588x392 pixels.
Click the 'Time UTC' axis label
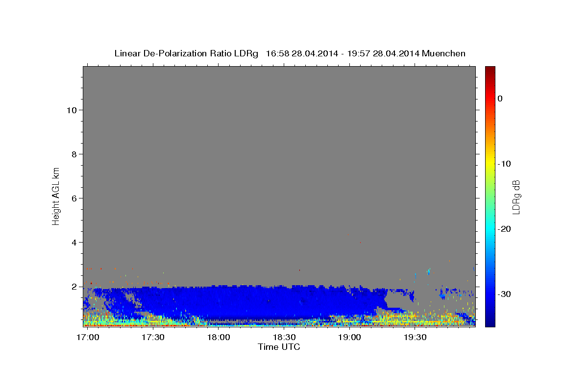pos(279,347)
